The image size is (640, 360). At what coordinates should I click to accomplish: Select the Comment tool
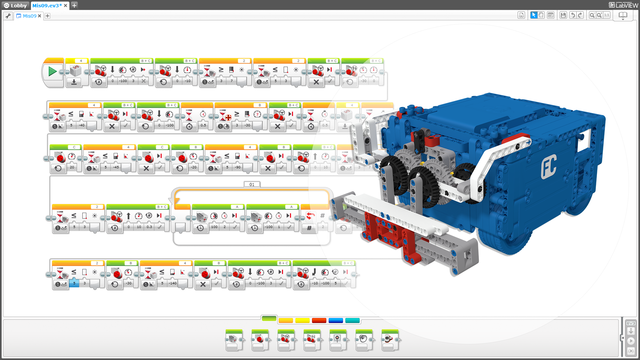550,15
